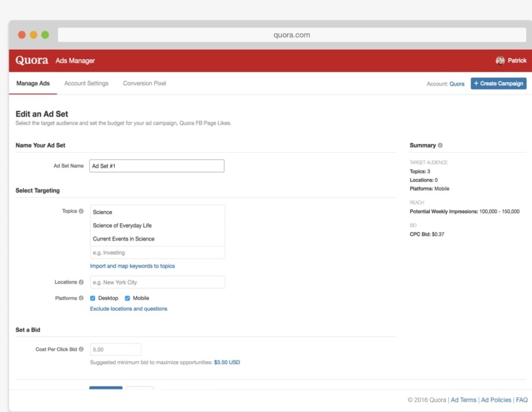532x412 pixels.
Task: Focus the Cost Per Click Bid field
Action: click(115, 350)
